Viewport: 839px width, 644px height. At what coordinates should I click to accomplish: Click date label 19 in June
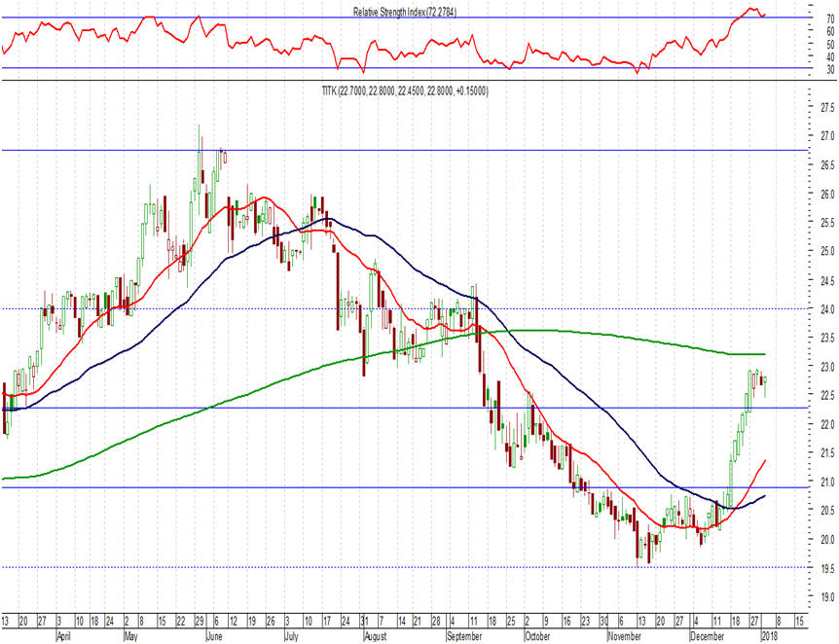click(252, 622)
